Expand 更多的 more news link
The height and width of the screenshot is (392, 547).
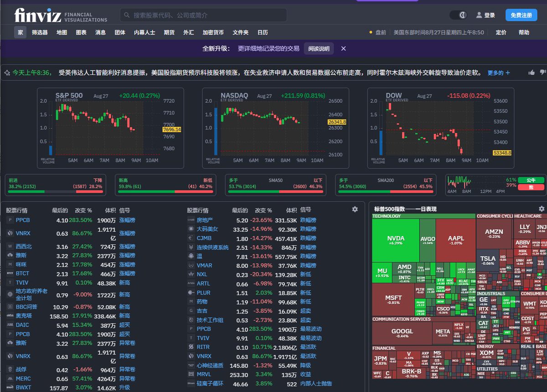[x=499, y=72]
